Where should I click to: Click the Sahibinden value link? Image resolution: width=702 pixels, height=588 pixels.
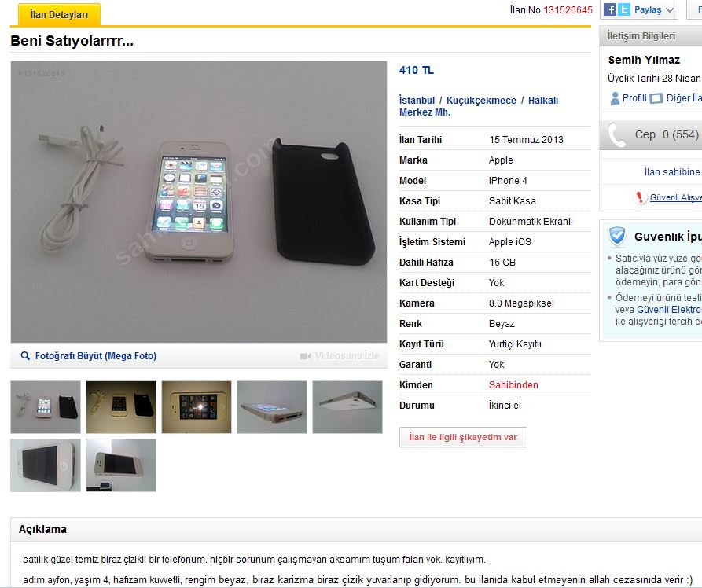click(x=513, y=385)
